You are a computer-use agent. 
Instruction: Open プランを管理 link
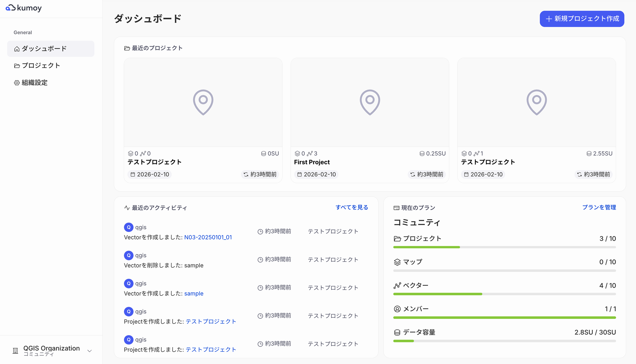tap(599, 207)
